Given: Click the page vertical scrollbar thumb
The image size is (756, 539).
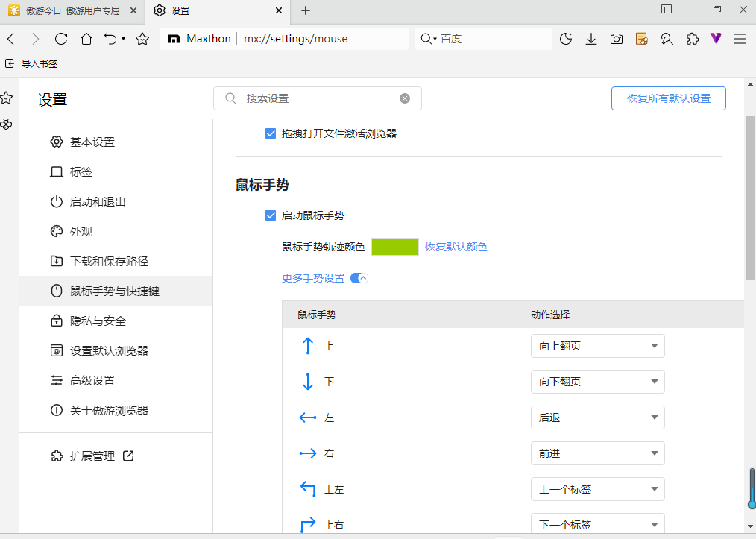Looking at the screenshot, I should click(x=750, y=198).
